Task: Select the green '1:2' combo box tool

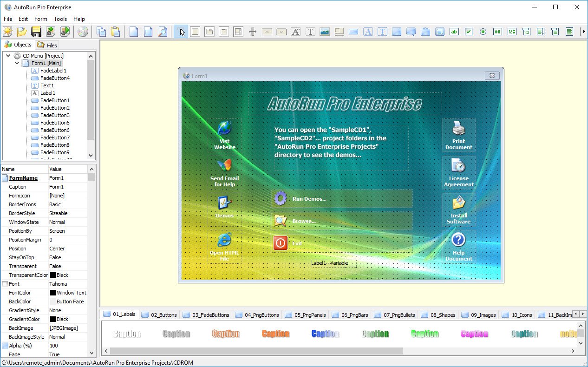Action: coord(526,32)
